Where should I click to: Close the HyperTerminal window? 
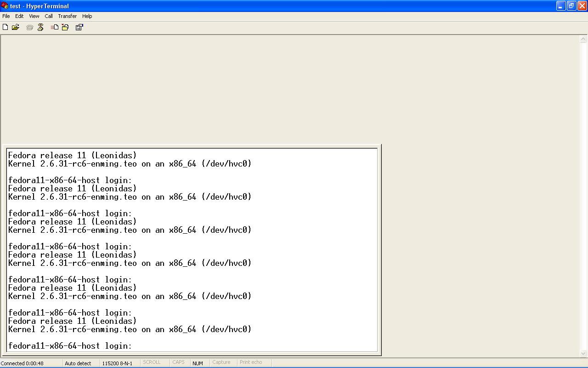(582, 6)
